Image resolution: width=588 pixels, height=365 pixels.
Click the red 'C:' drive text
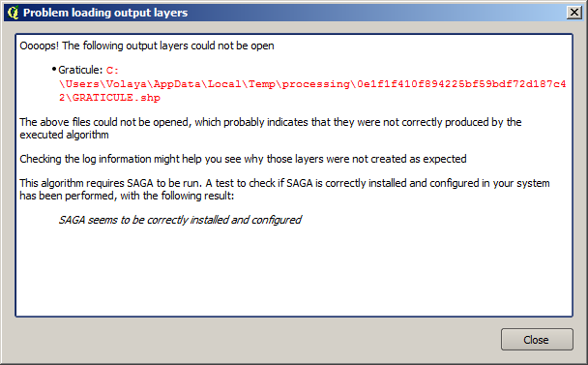point(112,71)
